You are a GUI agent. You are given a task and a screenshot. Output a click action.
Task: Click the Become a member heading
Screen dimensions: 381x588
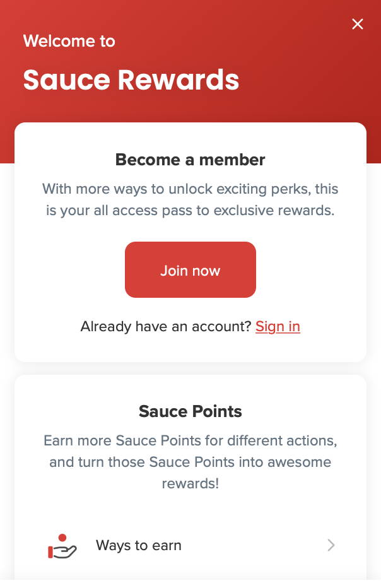[190, 160]
